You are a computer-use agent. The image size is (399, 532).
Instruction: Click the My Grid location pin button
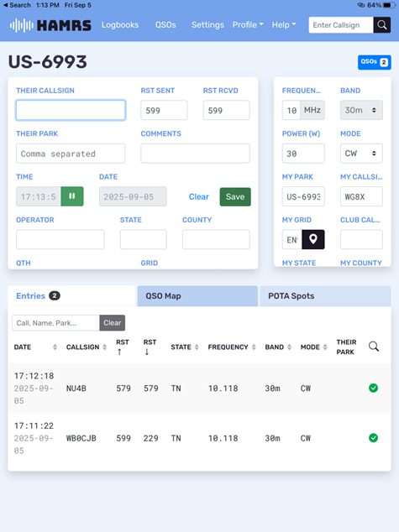click(313, 239)
